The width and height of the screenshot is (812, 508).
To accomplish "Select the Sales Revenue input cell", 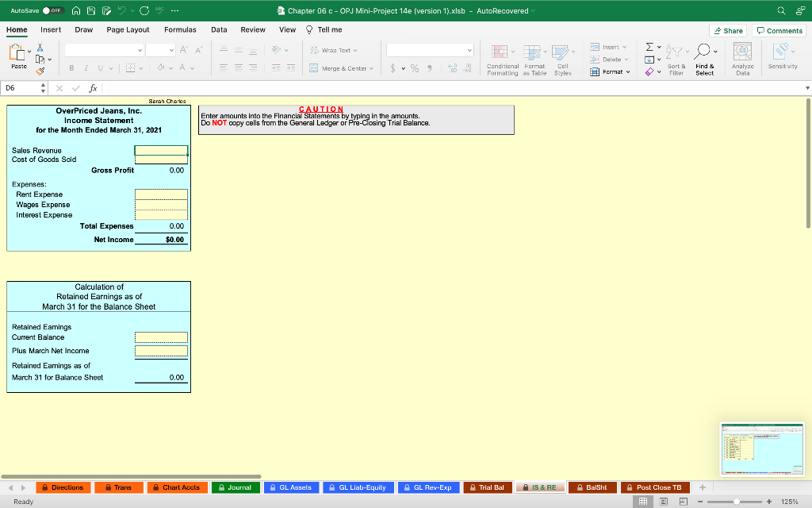I will [161, 150].
